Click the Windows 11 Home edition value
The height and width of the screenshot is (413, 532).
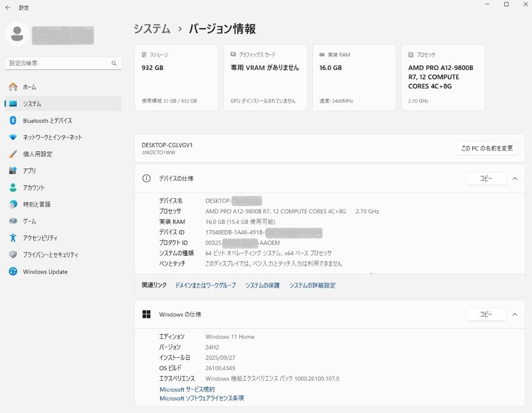(x=230, y=337)
